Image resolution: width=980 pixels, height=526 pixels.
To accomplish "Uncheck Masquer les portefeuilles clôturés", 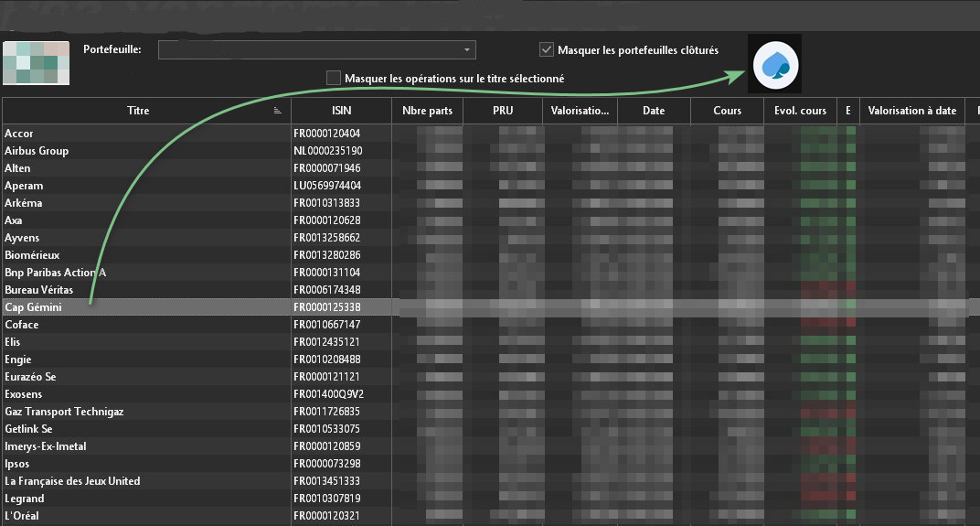I will click(547, 49).
